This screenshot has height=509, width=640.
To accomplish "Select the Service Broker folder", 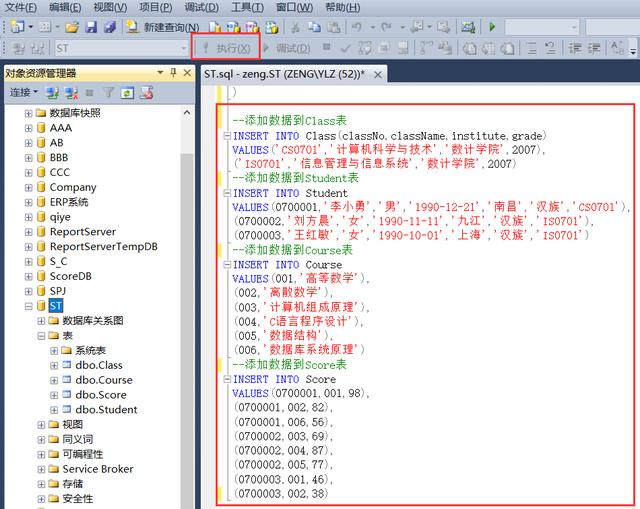I will click(98, 469).
